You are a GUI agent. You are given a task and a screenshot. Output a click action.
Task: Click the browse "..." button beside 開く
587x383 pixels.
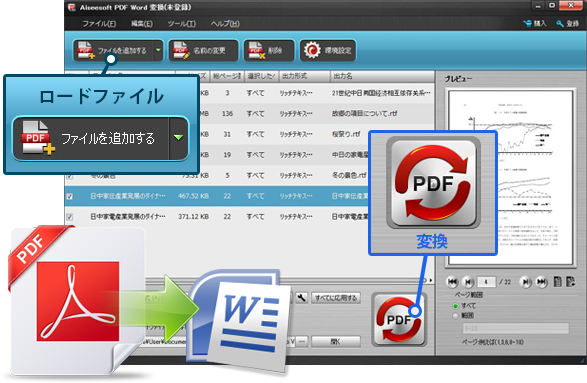click(x=302, y=341)
